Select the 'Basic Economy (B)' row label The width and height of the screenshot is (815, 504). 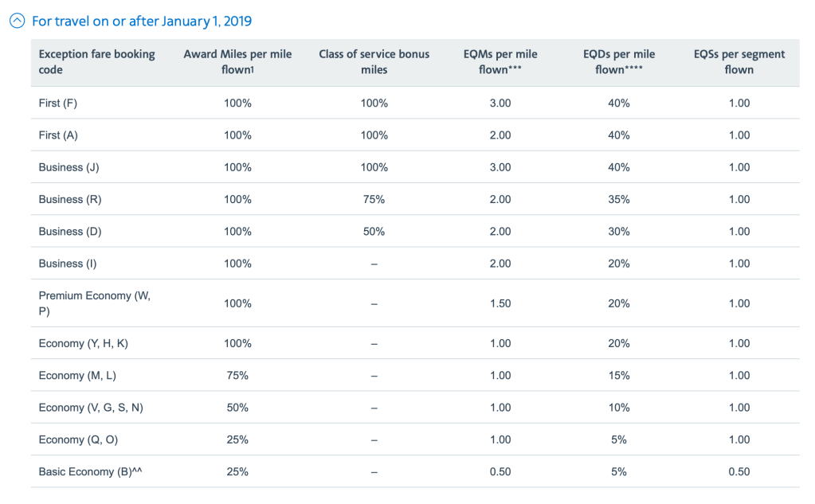coord(90,471)
